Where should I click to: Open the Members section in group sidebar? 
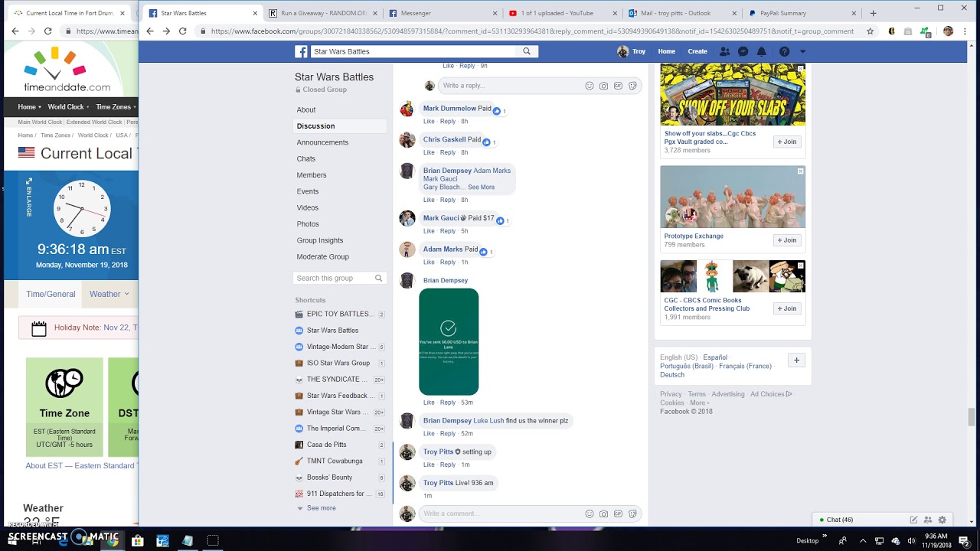click(x=312, y=175)
